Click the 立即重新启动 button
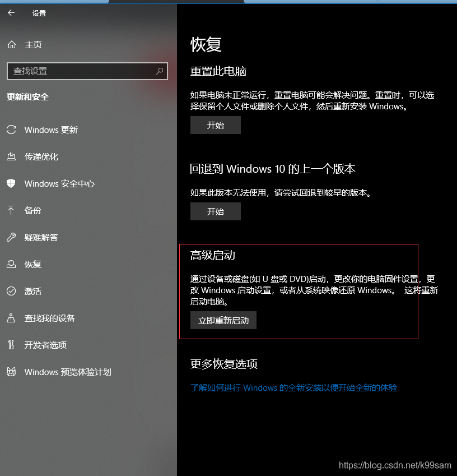 [x=223, y=320]
